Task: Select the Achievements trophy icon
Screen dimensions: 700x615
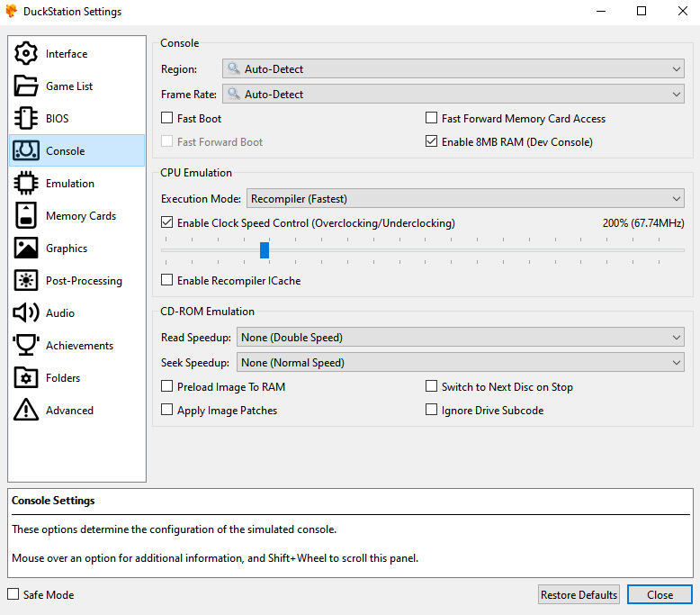Action: click(26, 345)
